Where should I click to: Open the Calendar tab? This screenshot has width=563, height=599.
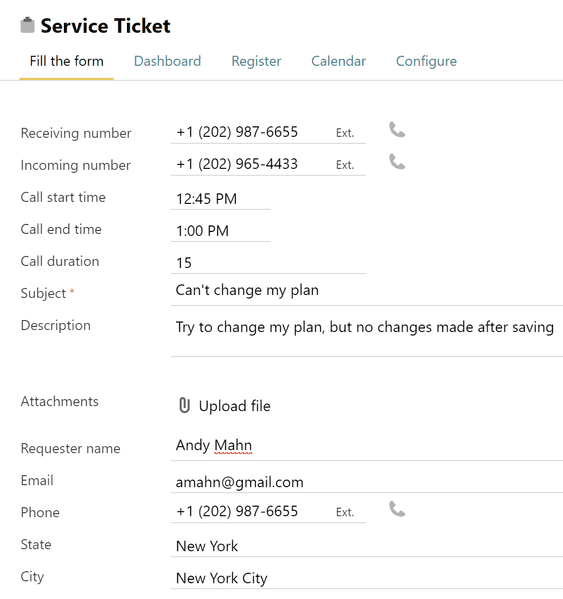coord(338,61)
